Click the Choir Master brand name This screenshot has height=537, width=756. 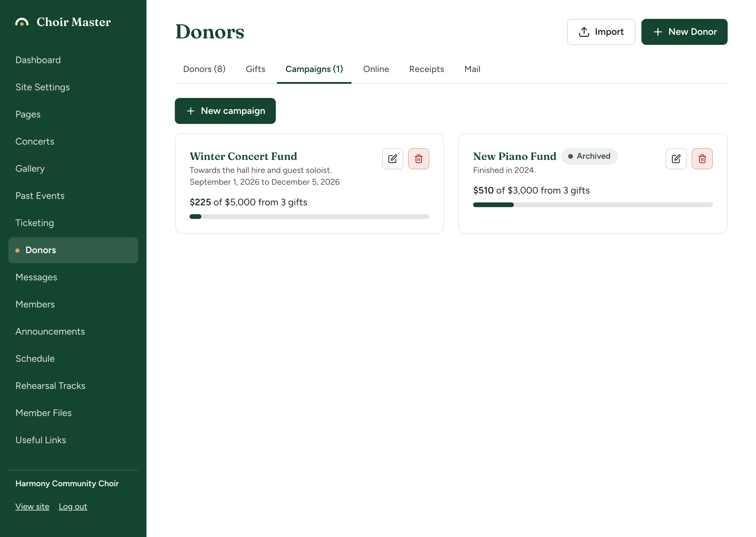point(74,22)
